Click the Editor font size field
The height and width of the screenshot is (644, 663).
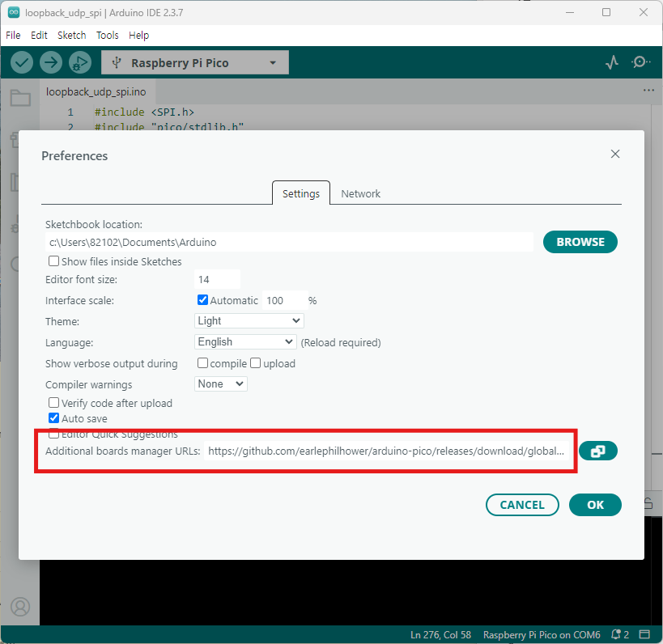click(x=217, y=279)
